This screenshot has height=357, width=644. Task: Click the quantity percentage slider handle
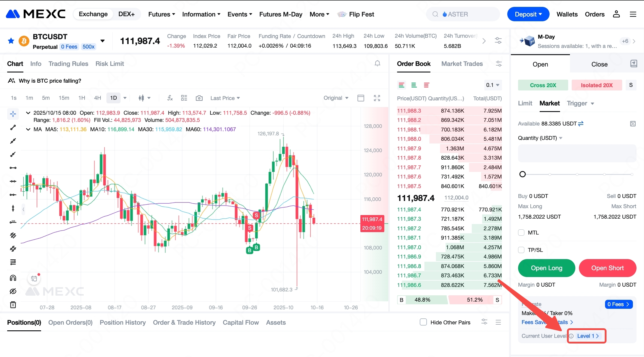522,174
